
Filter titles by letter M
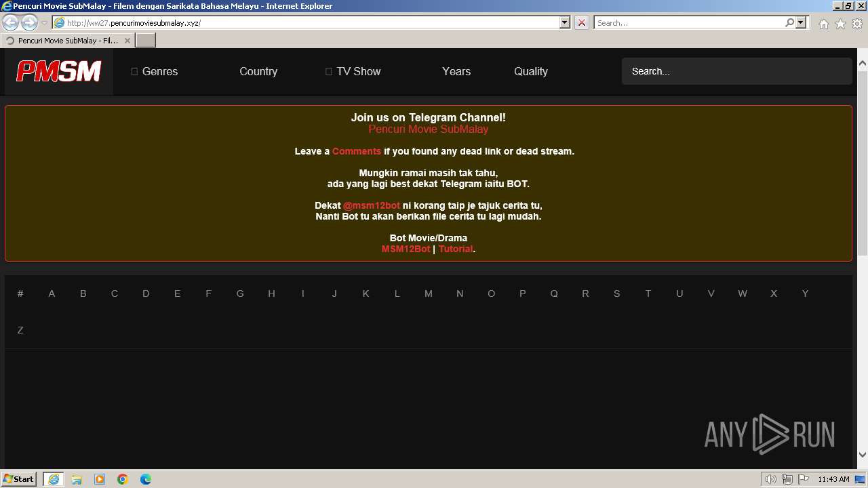pos(429,293)
